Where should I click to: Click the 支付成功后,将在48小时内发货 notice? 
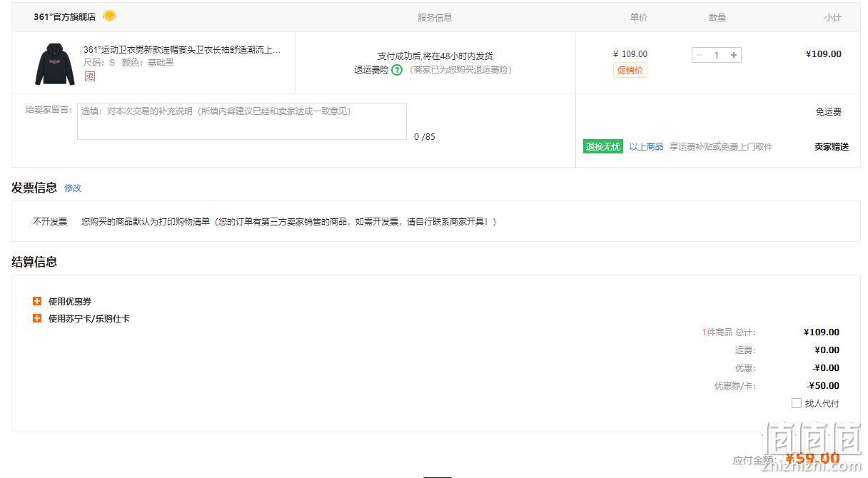point(435,56)
